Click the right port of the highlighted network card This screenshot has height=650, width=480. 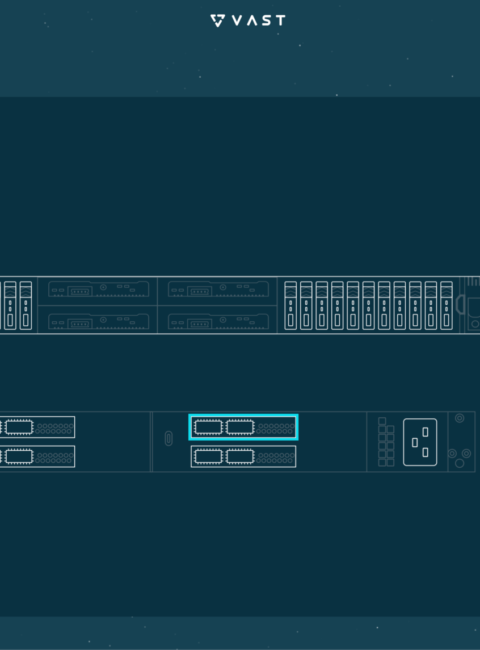240,427
